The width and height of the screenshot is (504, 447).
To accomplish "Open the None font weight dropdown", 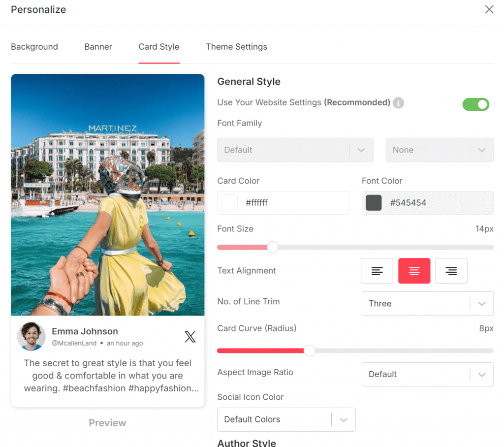I will point(439,150).
